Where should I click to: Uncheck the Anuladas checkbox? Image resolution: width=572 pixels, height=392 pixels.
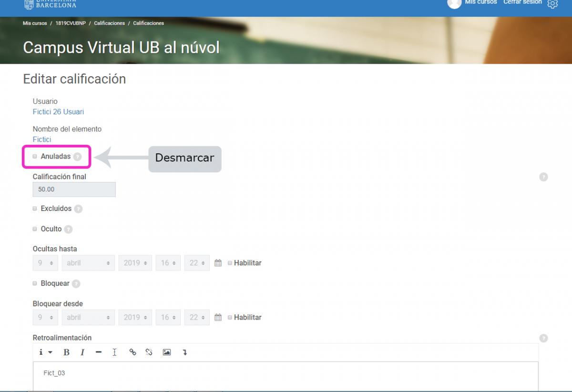click(x=35, y=156)
